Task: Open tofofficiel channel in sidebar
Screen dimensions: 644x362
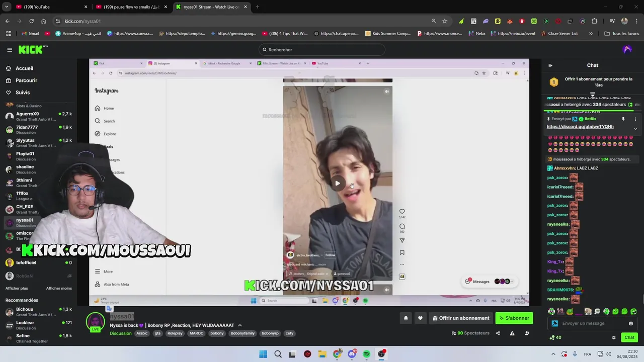Action: (x=38, y=262)
